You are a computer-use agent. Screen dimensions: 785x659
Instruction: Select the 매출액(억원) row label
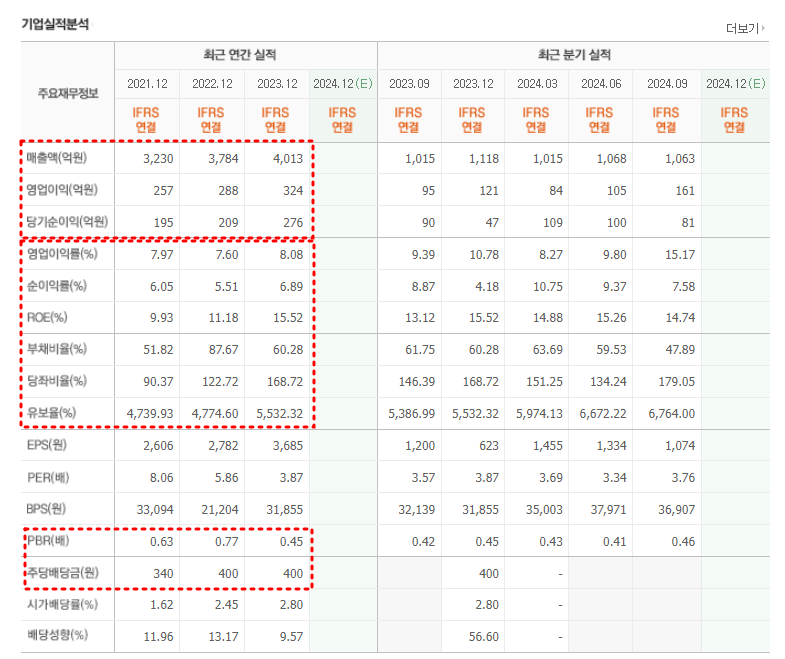tap(57, 158)
